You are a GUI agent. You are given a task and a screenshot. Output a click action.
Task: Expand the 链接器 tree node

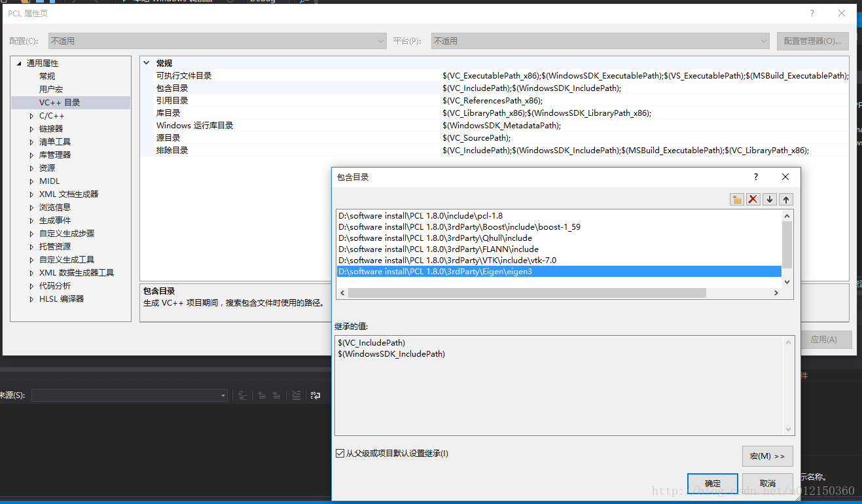coord(31,129)
